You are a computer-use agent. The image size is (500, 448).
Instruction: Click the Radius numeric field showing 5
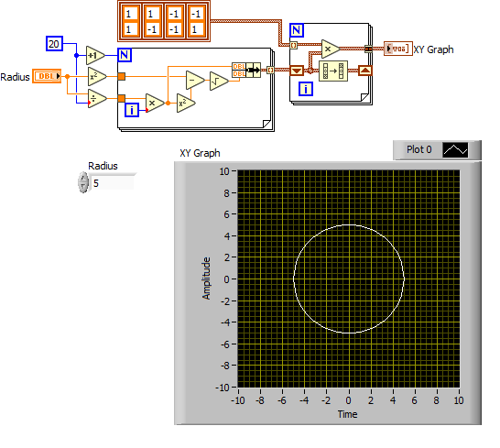click(113, 183)
